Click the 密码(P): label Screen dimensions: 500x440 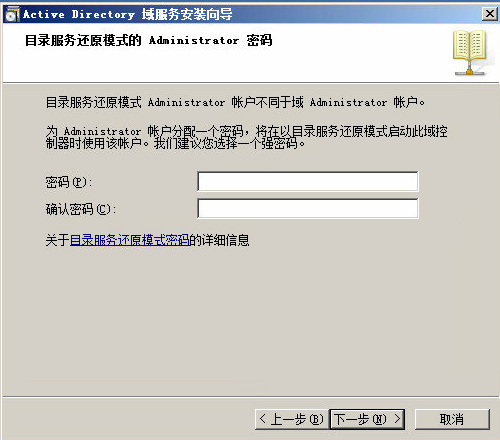pyautogui.click(x=69, y=182)
